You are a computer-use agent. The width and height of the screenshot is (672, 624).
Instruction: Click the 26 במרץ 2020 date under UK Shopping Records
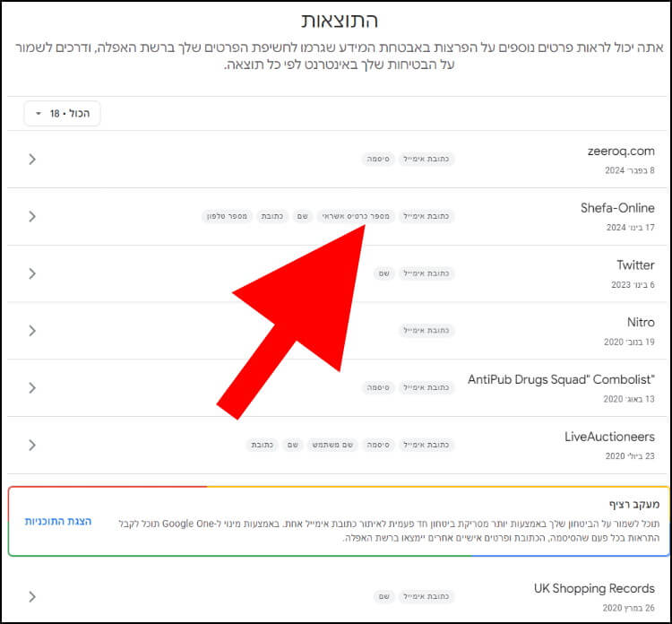coord(628,608)
